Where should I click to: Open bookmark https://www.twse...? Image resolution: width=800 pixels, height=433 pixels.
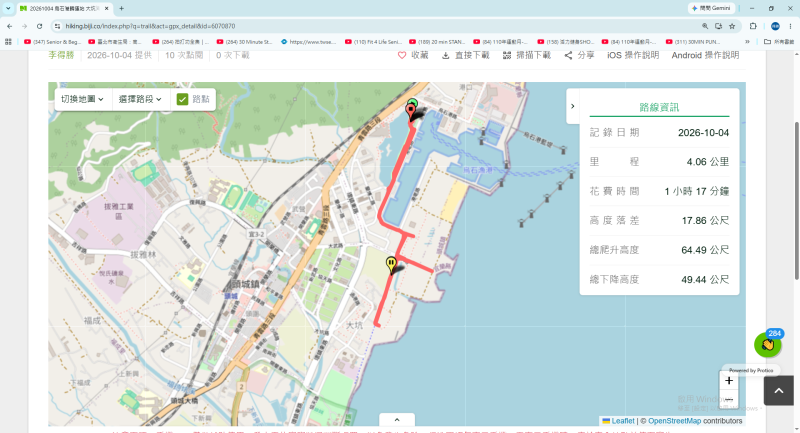[x=309, y=42]
